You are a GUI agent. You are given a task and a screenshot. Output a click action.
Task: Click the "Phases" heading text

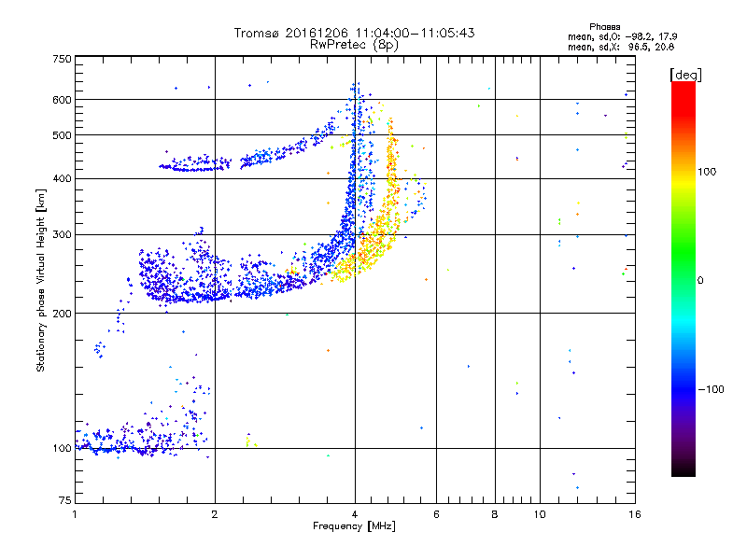point(604,27)
